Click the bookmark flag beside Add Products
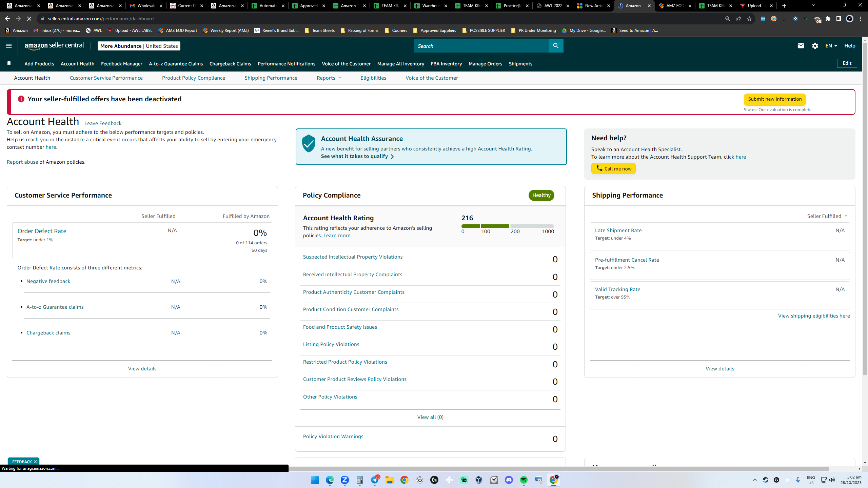This screenshot has height=488, width=868. (9, 63)
